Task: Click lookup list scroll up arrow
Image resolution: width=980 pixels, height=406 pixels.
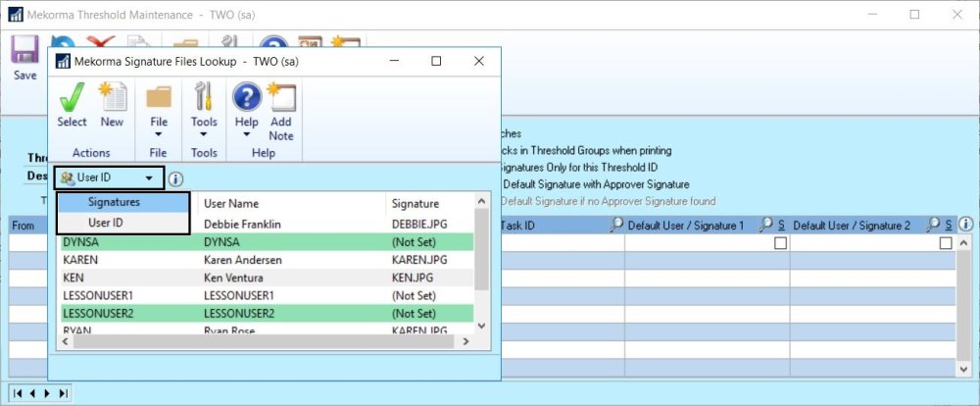Action: [481, 201]
